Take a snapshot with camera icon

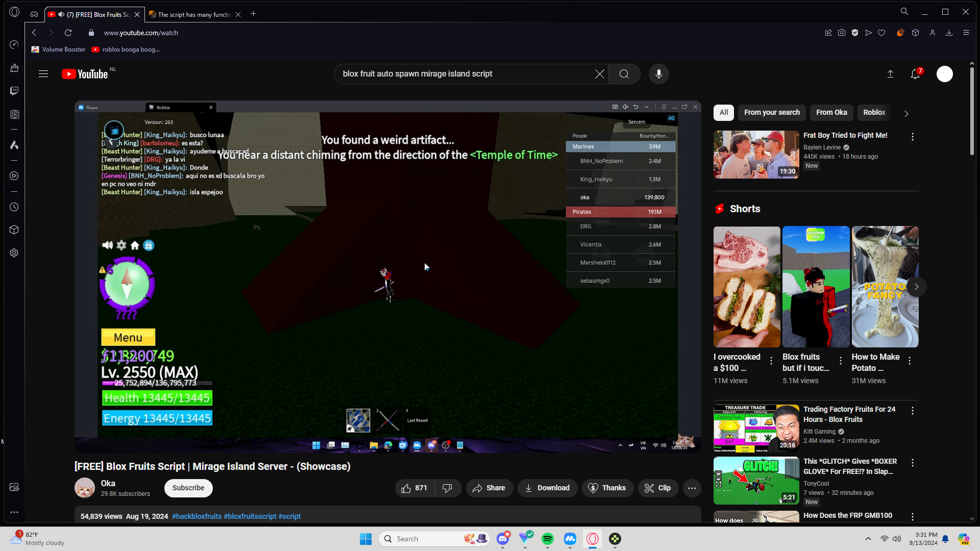[842, 33]
